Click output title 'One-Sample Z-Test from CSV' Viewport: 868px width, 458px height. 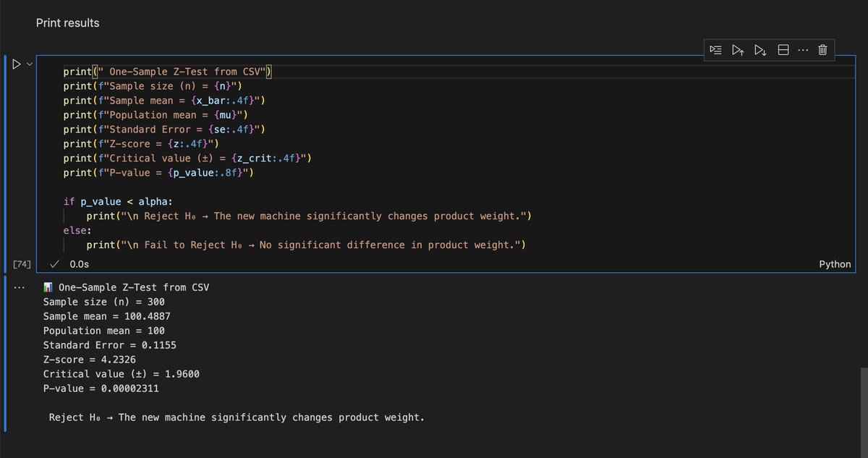[134, 287]
